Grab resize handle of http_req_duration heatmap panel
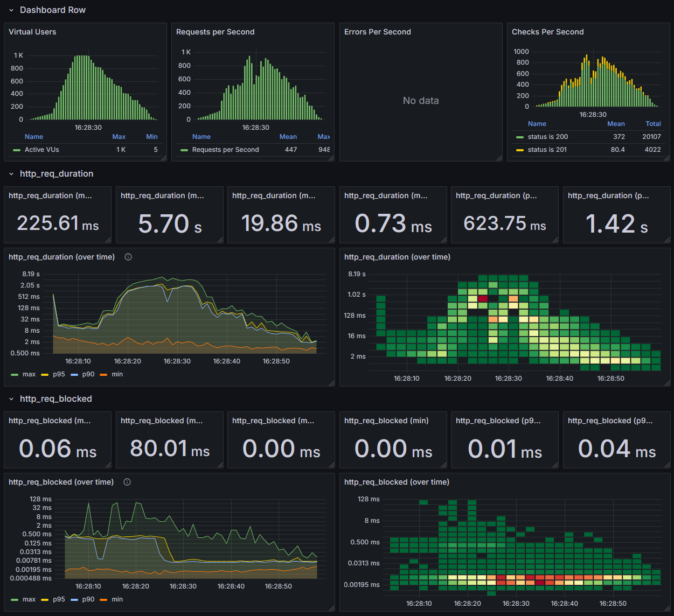The image size is (674, 616). coord(667,383)
